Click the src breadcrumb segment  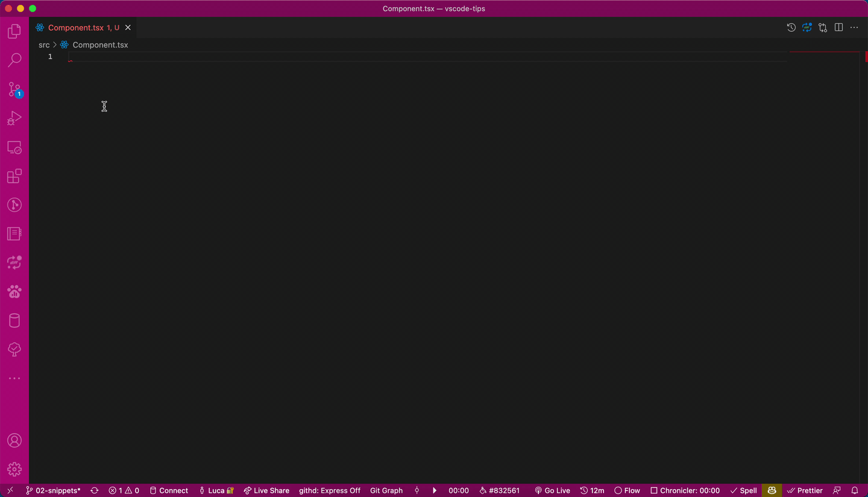44,45
